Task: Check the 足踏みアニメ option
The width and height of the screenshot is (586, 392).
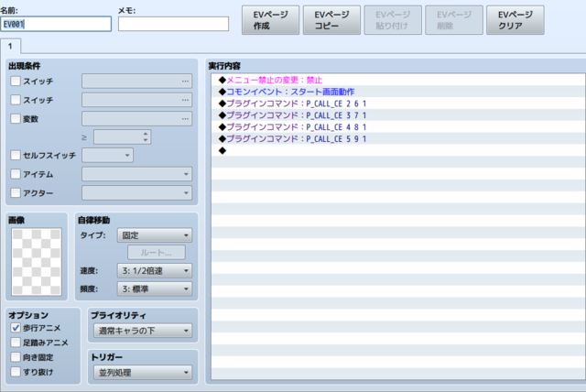Action: (x=16, y=343)
